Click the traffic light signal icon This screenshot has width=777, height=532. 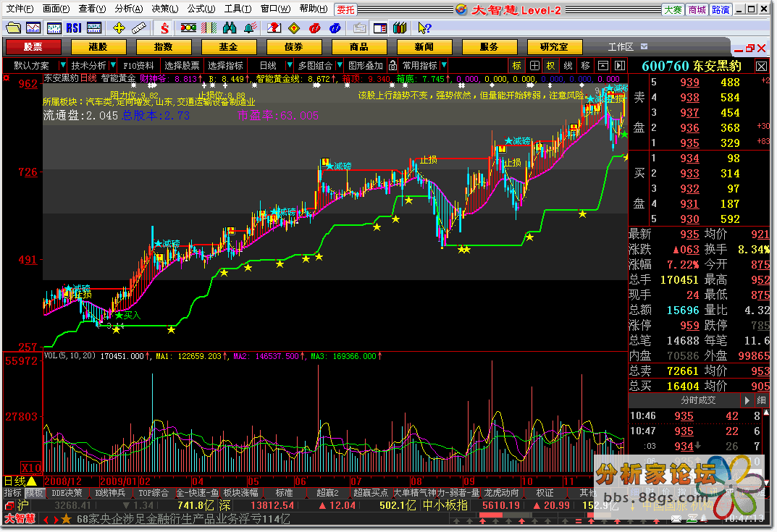point(188,28)
